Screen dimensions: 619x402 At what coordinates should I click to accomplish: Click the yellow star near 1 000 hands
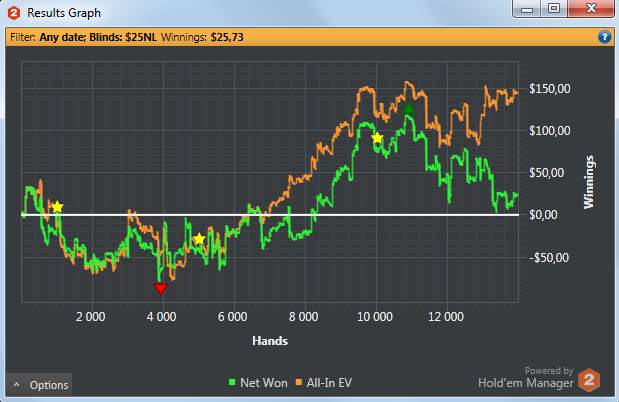(x=58, y=207)
